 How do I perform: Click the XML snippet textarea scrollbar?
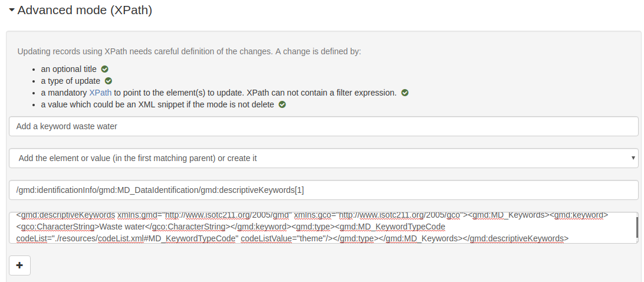pyautogui.click(x=637, y=228)
